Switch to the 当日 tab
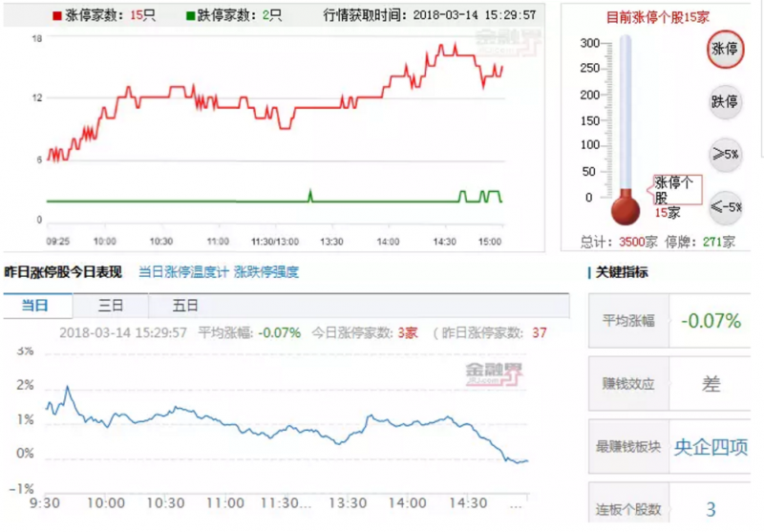The image size is (764, 532). coord(35,306)
